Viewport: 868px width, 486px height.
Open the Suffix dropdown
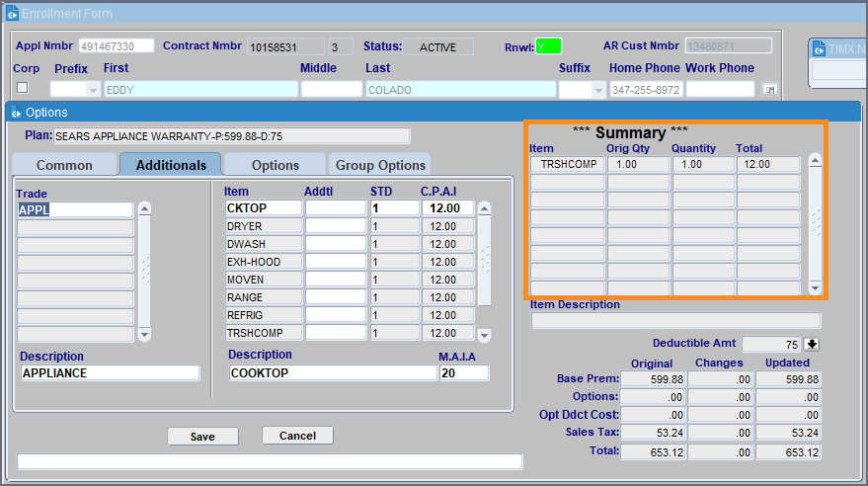point(597,89)
